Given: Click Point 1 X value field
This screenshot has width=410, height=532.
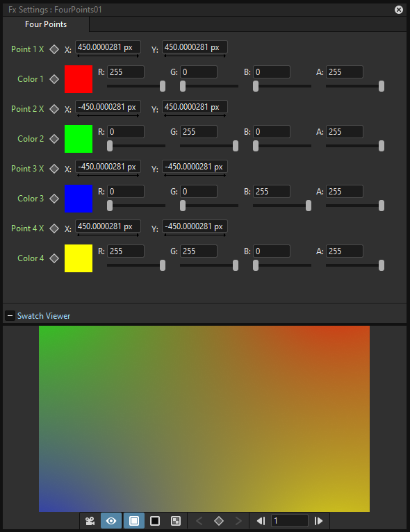Looking at the screenshot, I should click(x=108, y=47).
